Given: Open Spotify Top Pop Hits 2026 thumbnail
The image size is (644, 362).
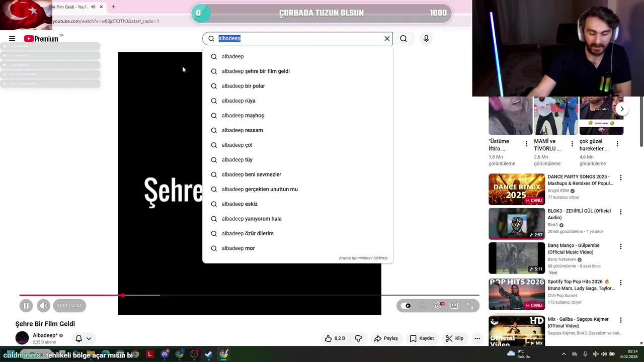Looking at the screenshot, I should (x=517, y=295).
